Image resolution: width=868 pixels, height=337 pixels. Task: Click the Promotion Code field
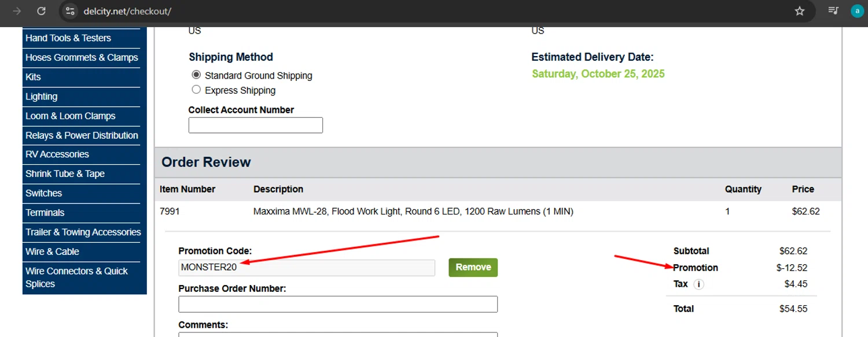(307, 268)
